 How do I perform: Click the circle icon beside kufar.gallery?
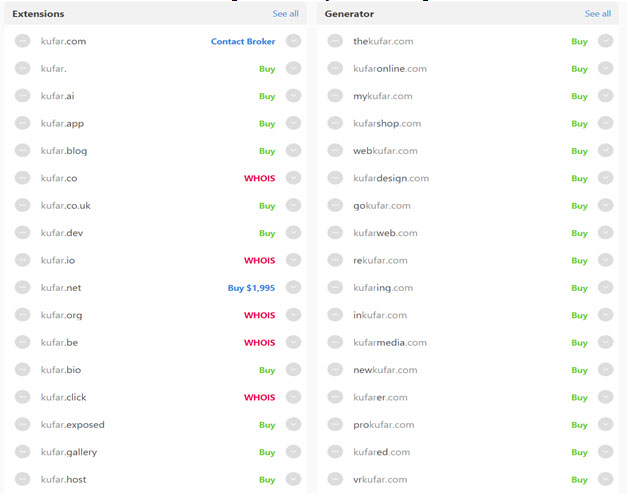(22, 452)
